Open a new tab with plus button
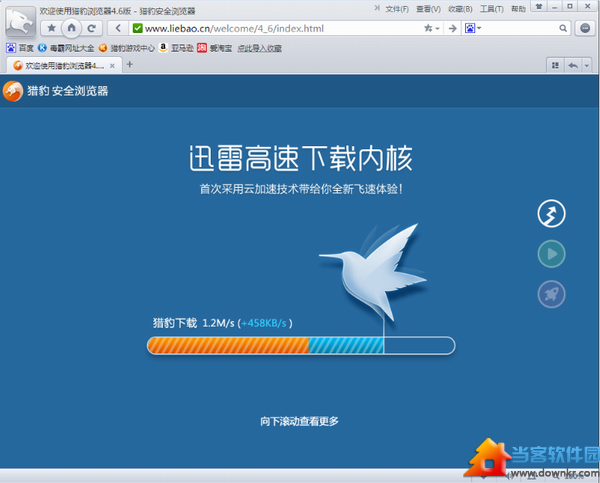600x483 pixels. click(x=130, y=64)
